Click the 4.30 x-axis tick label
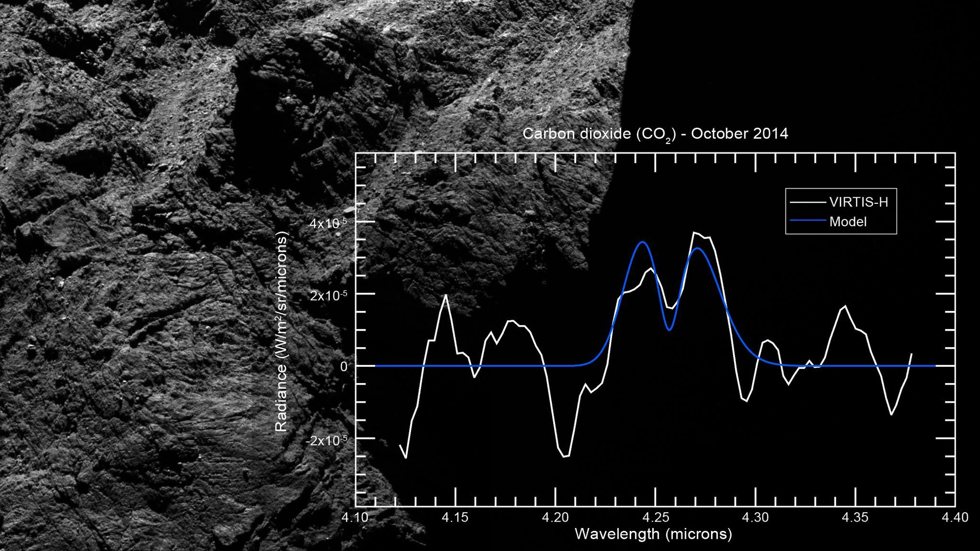The image size is (980, 551). pyautogui.click(x=755, y=517)
